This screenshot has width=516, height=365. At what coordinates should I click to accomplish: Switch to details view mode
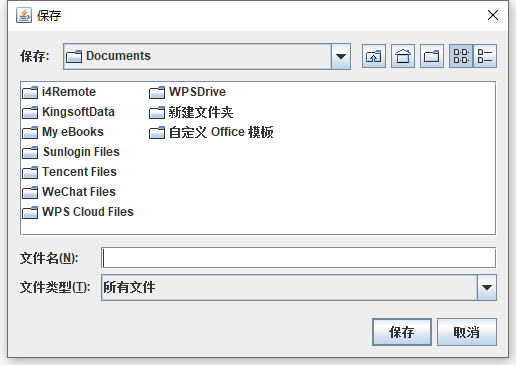pos(485,56)
